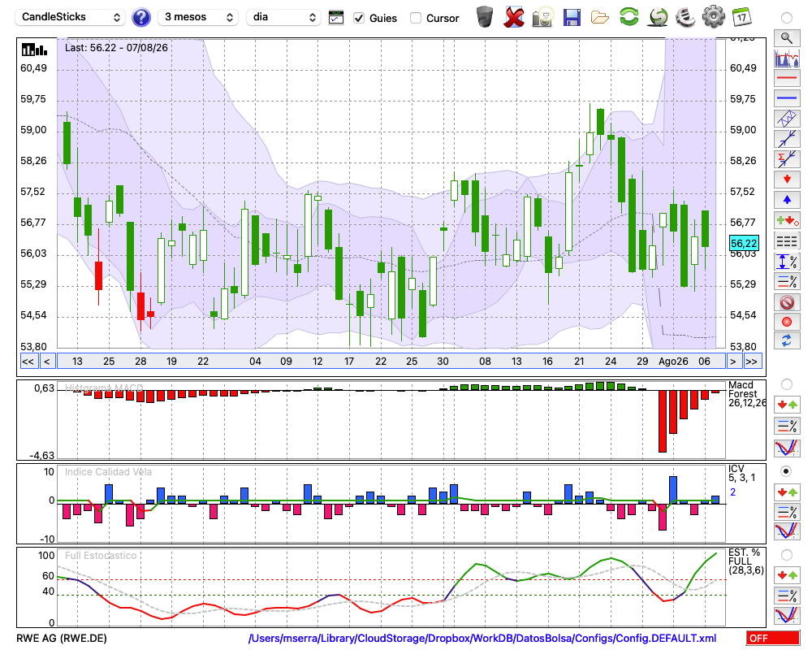This screenshot has height=650, width=812.
Task: Select the magnifying glass zoom tool
Action: [787, 38]
